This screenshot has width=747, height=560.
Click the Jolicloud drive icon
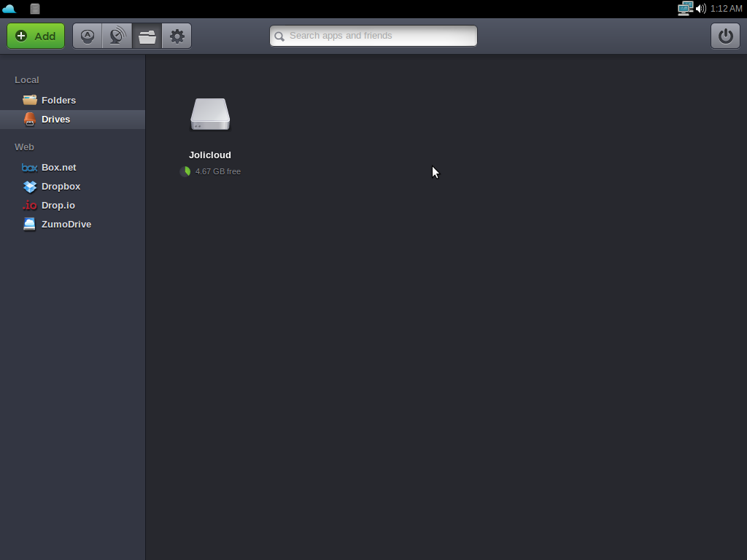click(210, 114)
